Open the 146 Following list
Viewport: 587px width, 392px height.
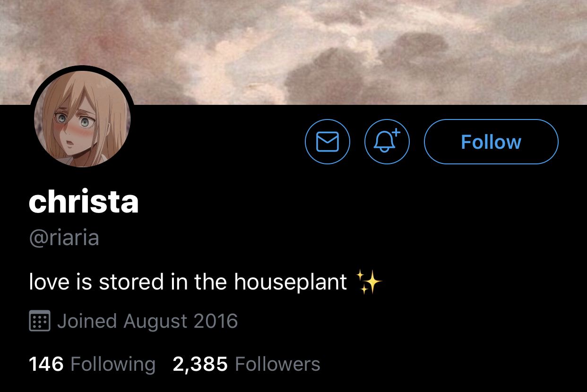coord(92,364)
